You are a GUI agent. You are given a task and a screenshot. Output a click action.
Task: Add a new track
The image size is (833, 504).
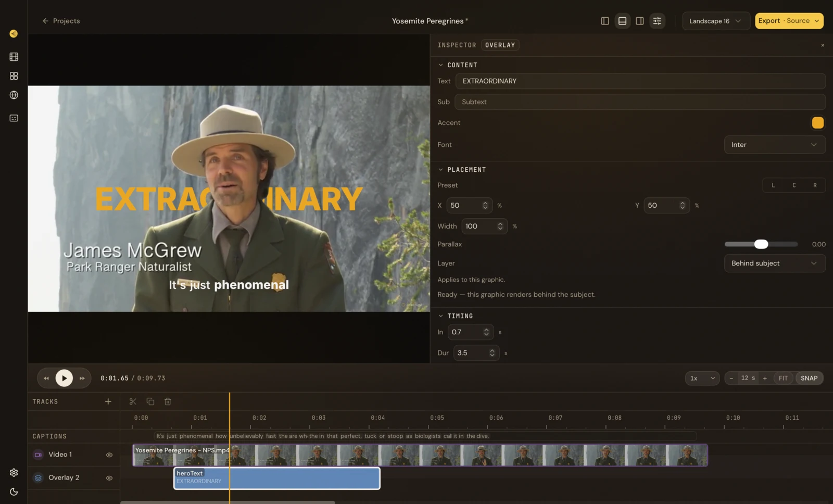(108, 401)
